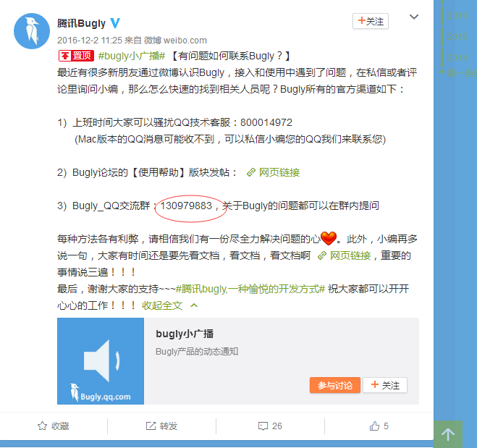Open the 微博 weibo.com source link

[x=175, y=40]
